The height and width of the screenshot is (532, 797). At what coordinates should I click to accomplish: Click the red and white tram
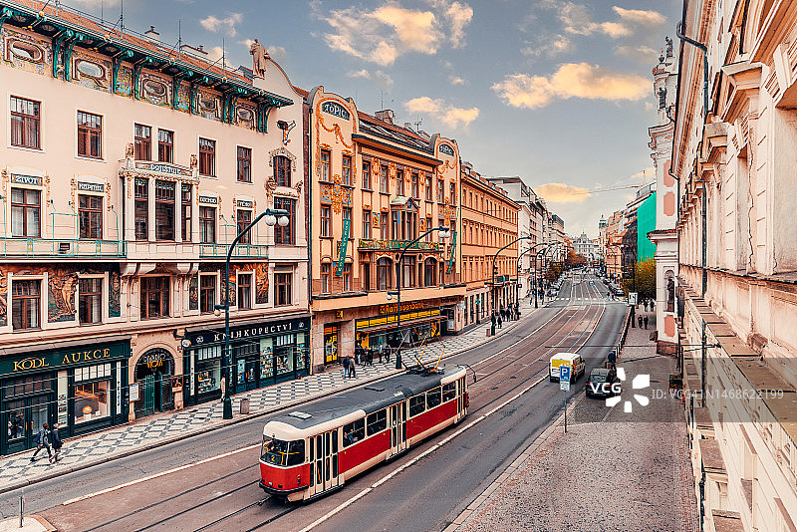coord(365,429)
